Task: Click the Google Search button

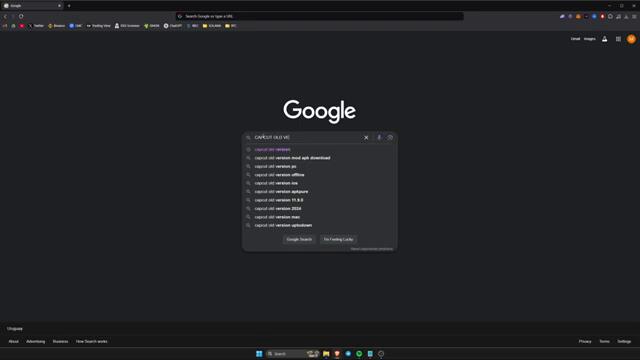Action: tap(299, 240)
